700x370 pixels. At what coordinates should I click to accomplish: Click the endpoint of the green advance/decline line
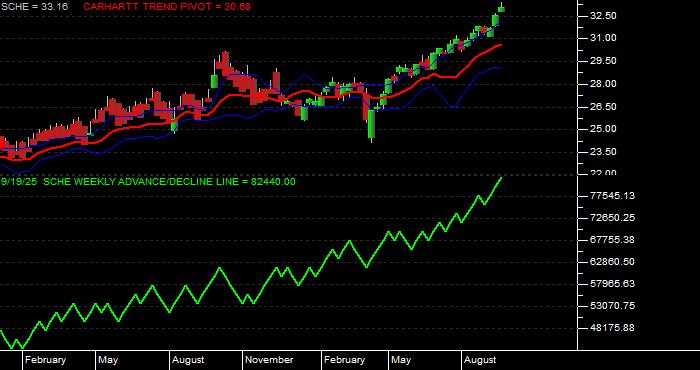point(501,178)
